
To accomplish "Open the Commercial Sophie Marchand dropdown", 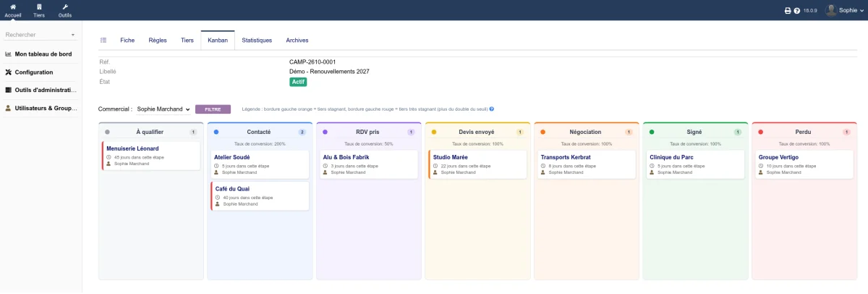I will coord(163,109).
